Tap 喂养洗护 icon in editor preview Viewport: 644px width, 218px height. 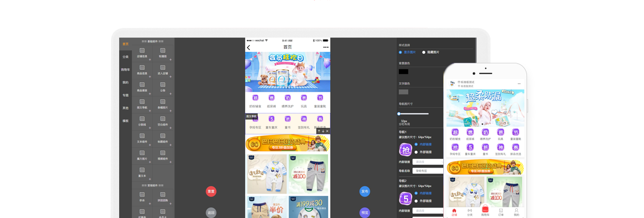[288, 101]
